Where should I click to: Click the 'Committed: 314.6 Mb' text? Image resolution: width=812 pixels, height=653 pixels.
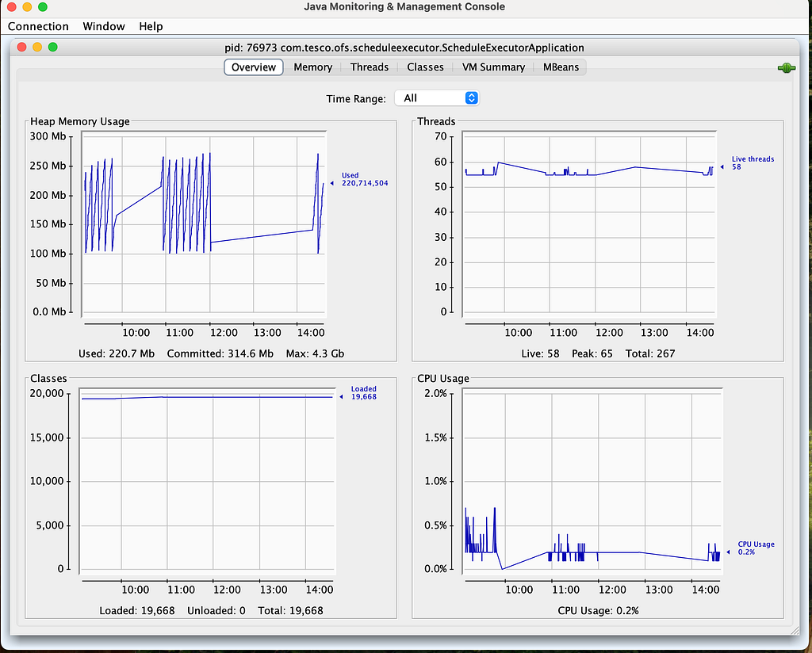point(220,353)
